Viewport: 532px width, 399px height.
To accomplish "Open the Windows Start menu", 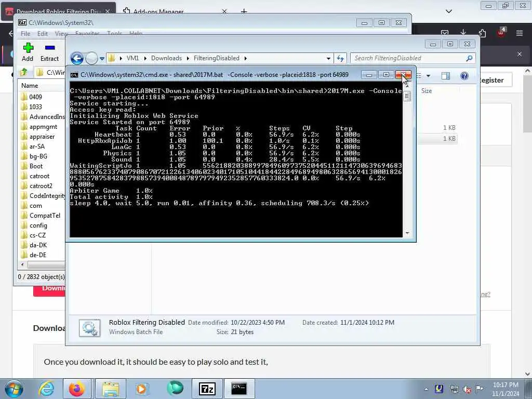I will click(x=14, y=389).
